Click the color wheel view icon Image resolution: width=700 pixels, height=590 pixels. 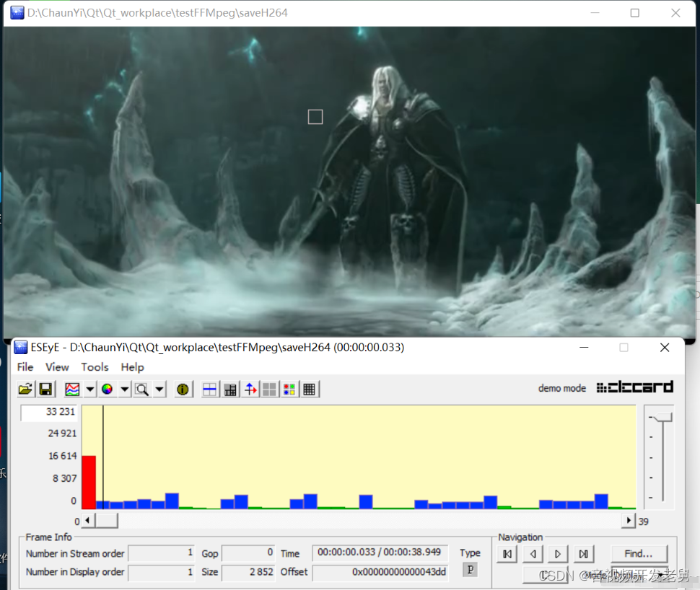108,389
